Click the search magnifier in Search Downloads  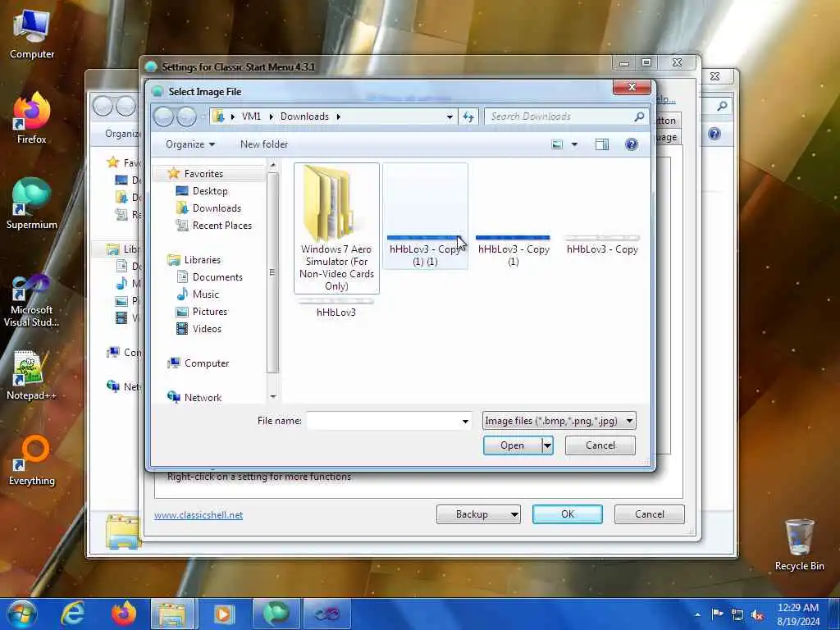pyautogui.click(x=638, y=116)
